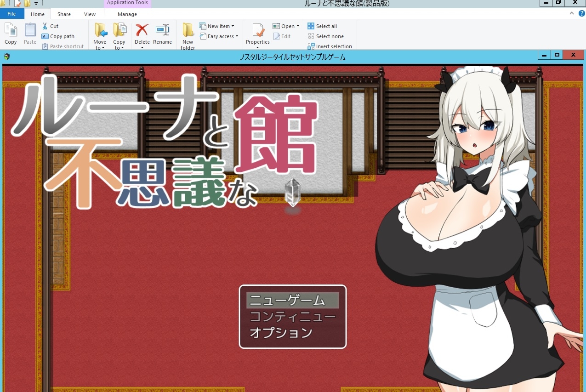Switch to the View tab
The height and width of the screenshot is (392, 586).
pyautogui.click(x=90, y=14)
